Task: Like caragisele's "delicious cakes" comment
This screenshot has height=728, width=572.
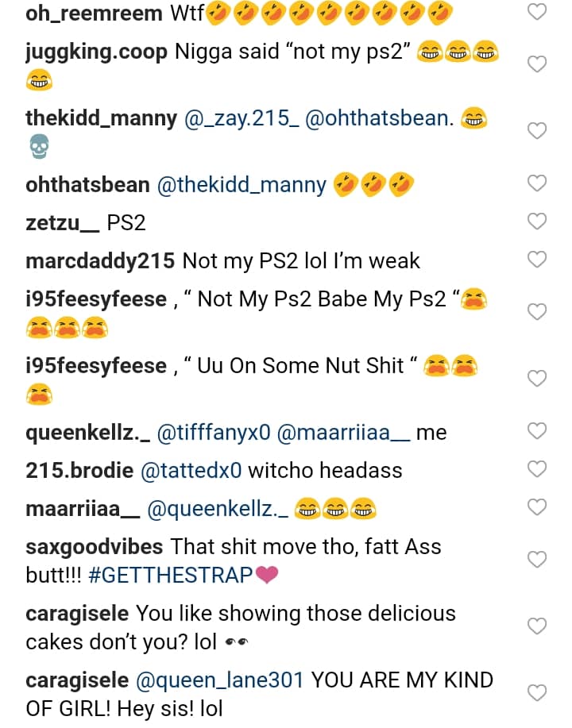Action: (538, 626)
